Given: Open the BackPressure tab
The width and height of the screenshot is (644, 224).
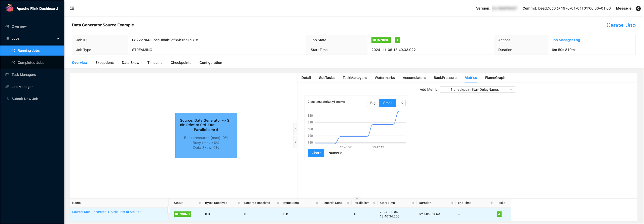Looking at the screenshot, I should click(445, 78).
